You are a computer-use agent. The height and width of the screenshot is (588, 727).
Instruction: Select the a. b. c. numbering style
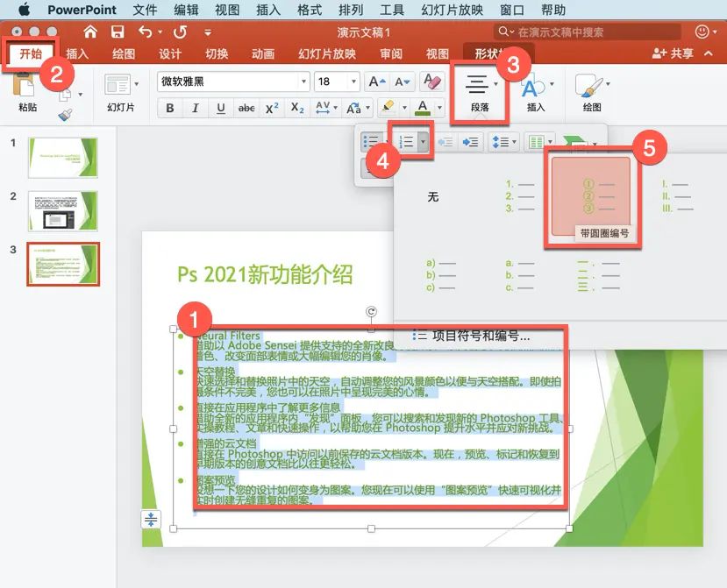tap(518, 275)
